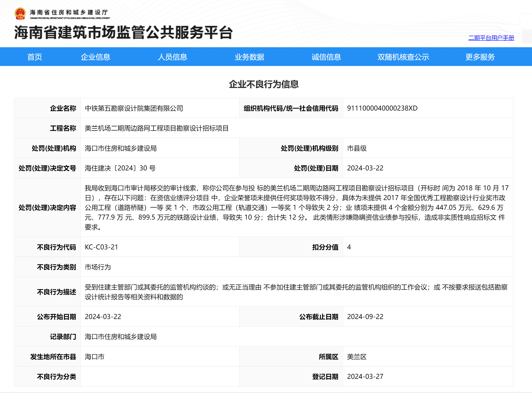This screenshot has width=532, height=393.
Task: Click the national emblem logo icon
Action: [x=20, y=14]
